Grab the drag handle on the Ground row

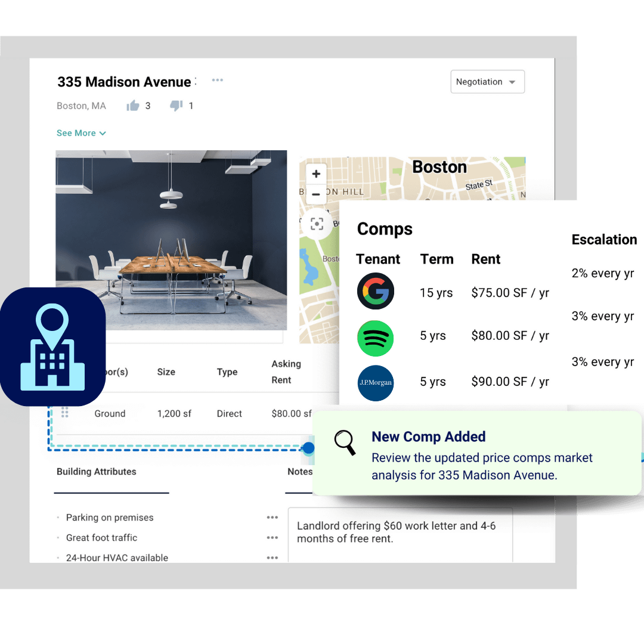pos(64,413)
